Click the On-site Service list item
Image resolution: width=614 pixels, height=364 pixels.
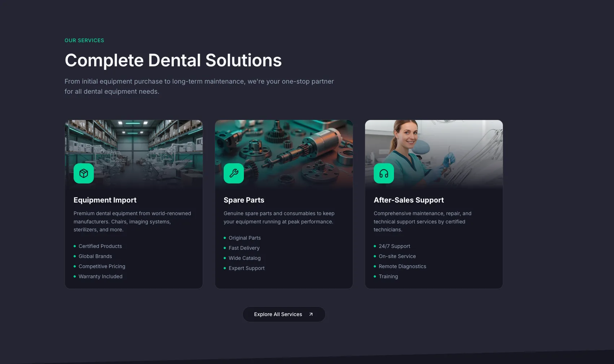pyautogui.click(x=395, y=256)
